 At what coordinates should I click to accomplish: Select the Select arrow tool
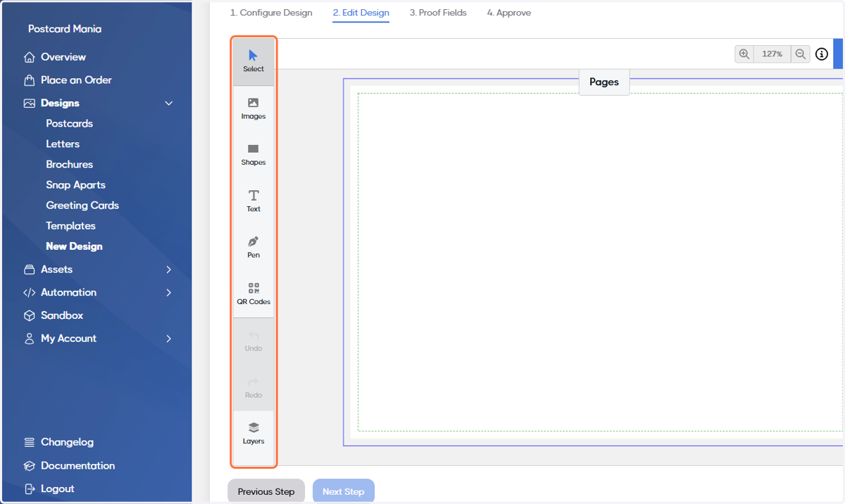point(254,61)
